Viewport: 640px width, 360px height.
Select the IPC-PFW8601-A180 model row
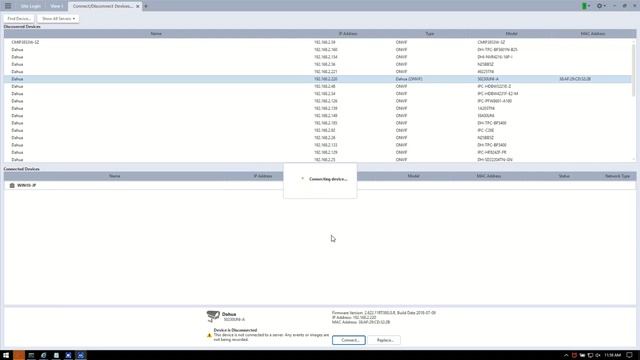[318, 101]
